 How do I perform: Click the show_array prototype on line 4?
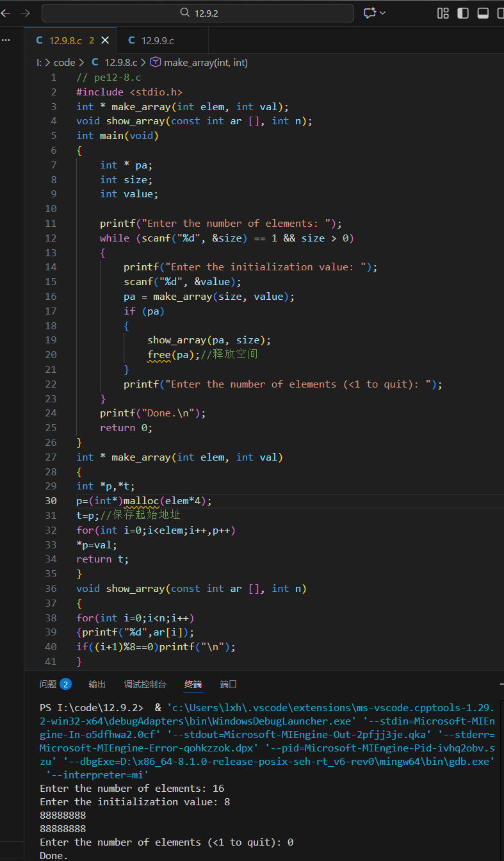(194, 120)
